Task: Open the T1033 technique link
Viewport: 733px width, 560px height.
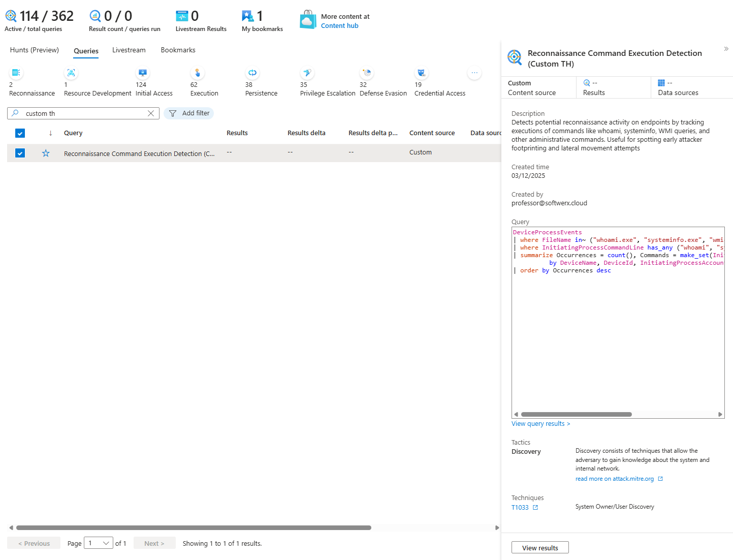Action: (524, 508)
